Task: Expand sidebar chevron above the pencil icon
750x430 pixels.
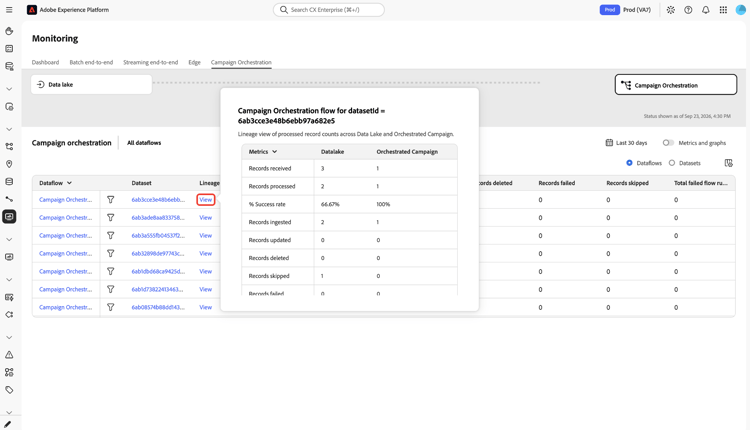Action: coord(9,412)
